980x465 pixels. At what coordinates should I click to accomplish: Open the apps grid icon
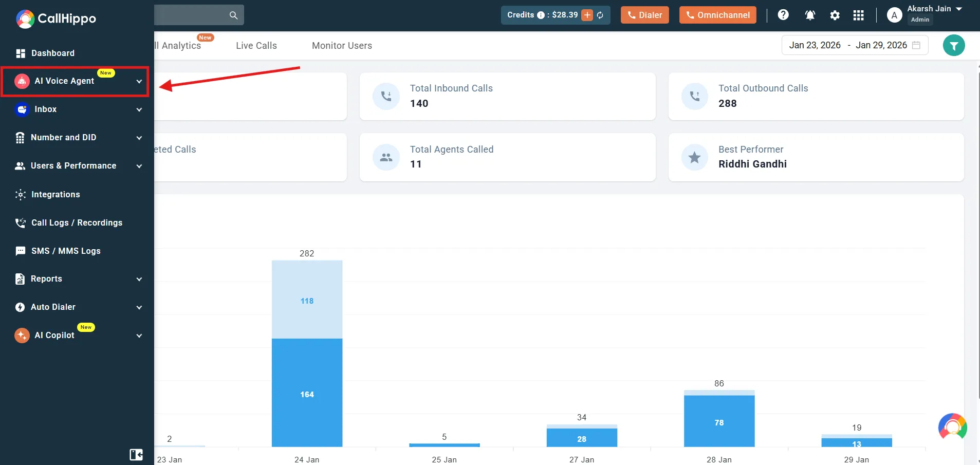click(858, 15)
